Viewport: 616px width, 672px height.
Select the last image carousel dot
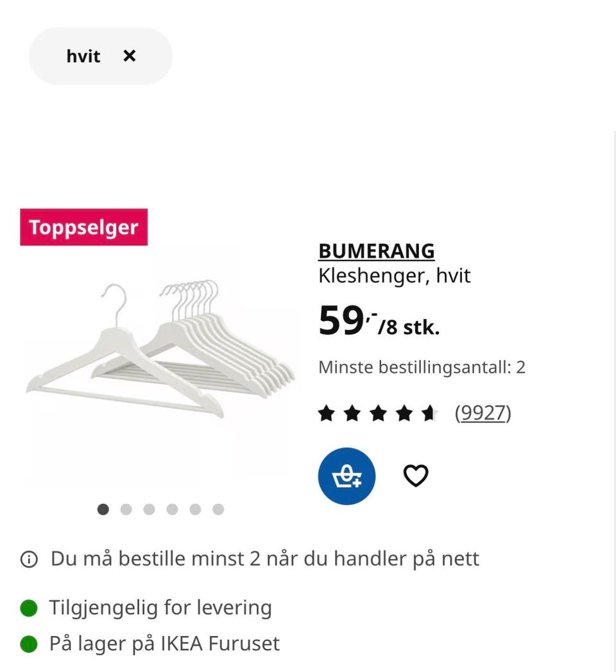coord(218,509)
